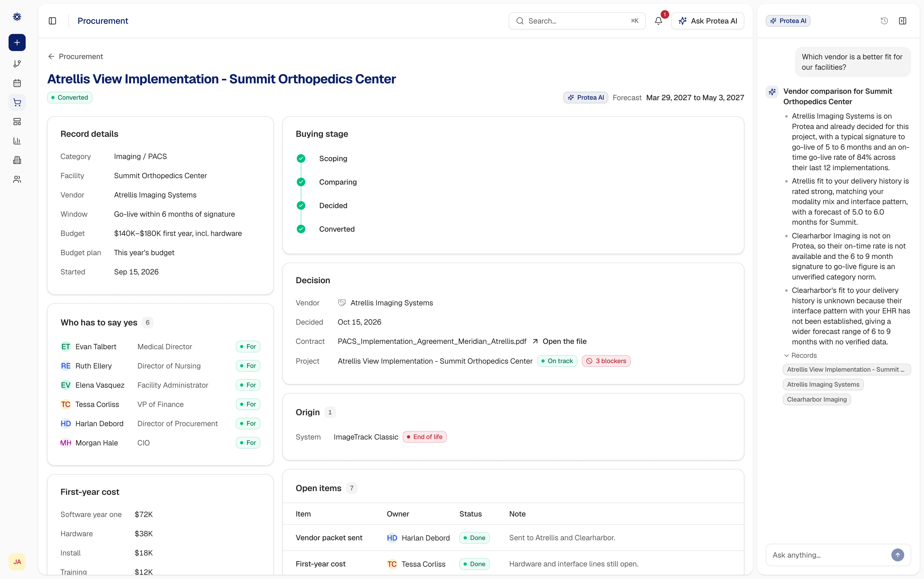
Task: Click the Summit Orthopedics Center facility value
Action: [x=160, y=176]
